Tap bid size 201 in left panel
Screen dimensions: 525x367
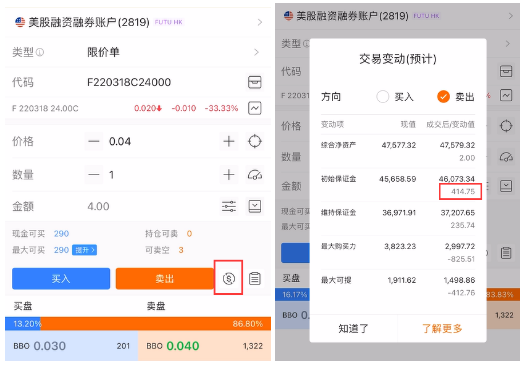123,346
